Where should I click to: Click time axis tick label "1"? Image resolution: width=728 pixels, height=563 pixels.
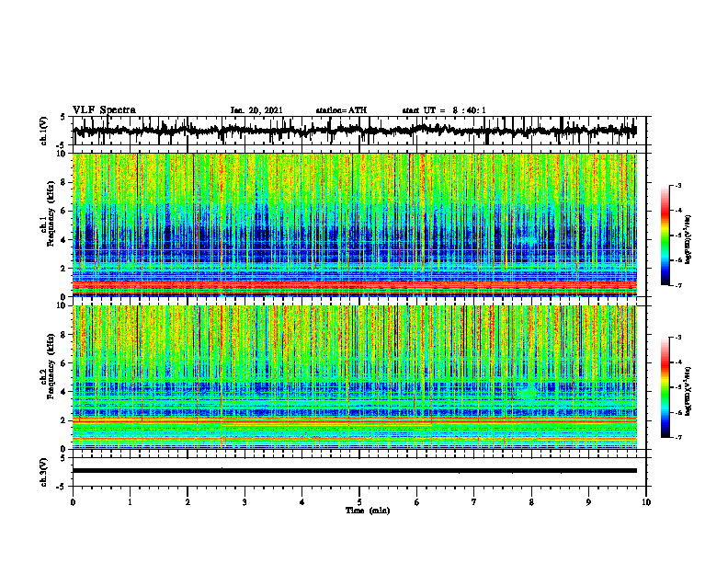(130, 502)
